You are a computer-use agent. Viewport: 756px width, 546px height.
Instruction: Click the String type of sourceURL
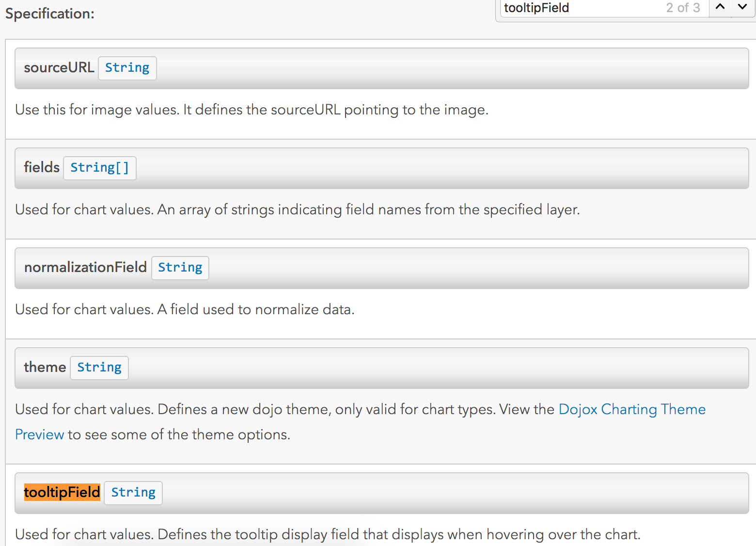click(127, 68)
